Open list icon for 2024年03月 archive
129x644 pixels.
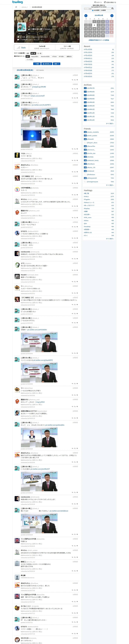coord(85,102)
